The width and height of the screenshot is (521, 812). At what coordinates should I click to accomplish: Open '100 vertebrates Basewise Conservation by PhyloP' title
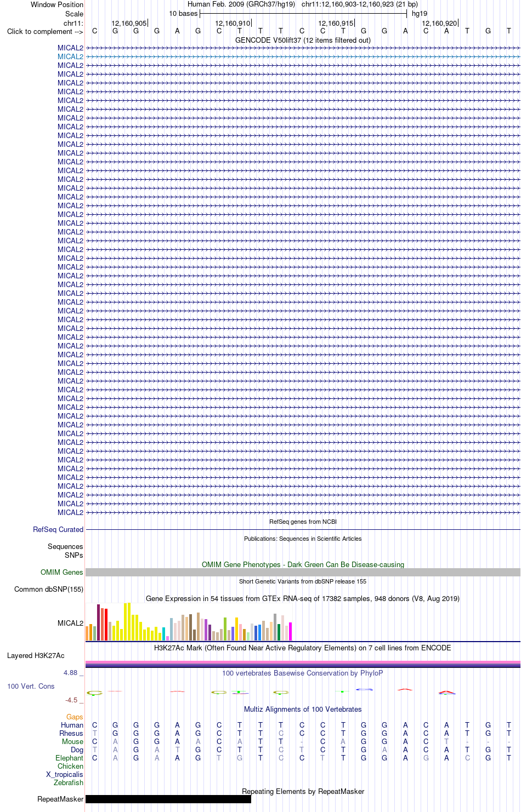tap(303, 673)
